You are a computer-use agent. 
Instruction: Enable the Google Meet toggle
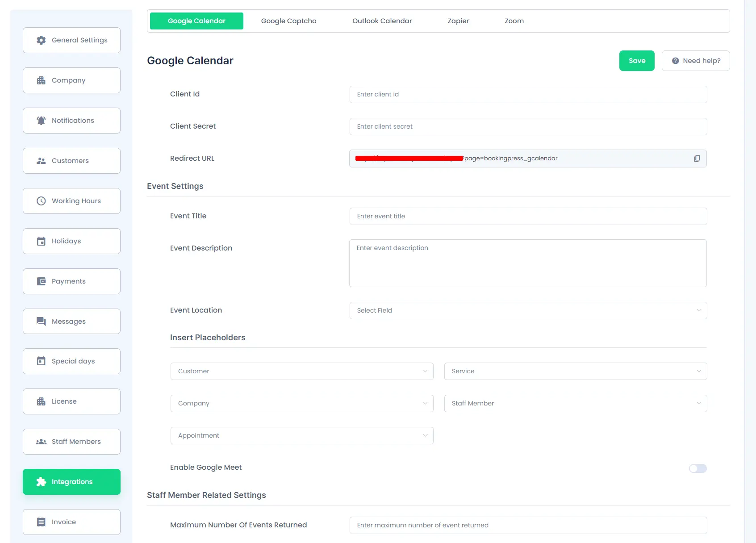coord(698,468)
